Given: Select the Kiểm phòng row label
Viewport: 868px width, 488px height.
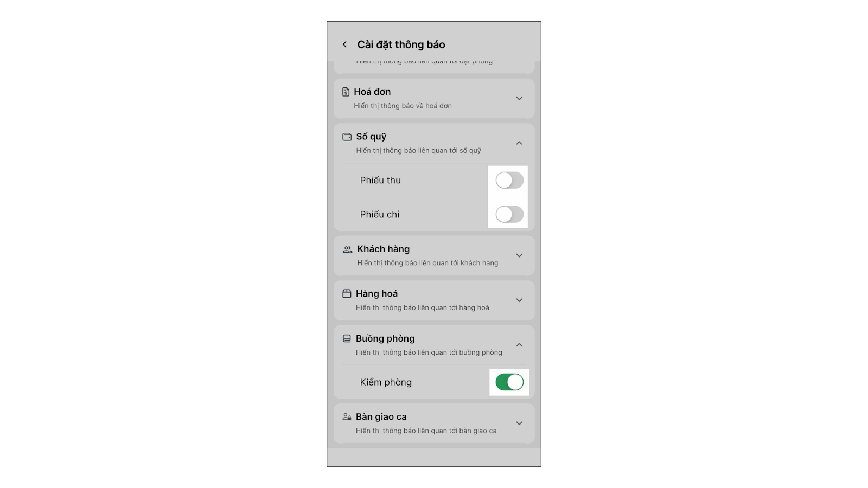Looking at the screenshot, I should click(386, 382).
